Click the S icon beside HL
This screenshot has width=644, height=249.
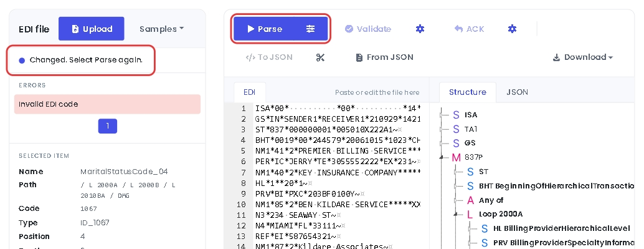[485, 228]
